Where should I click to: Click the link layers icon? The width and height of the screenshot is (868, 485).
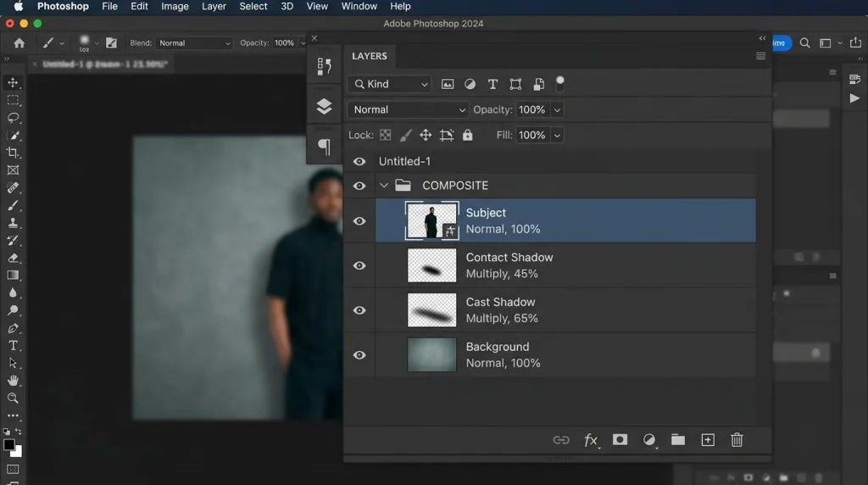(561, 440)
